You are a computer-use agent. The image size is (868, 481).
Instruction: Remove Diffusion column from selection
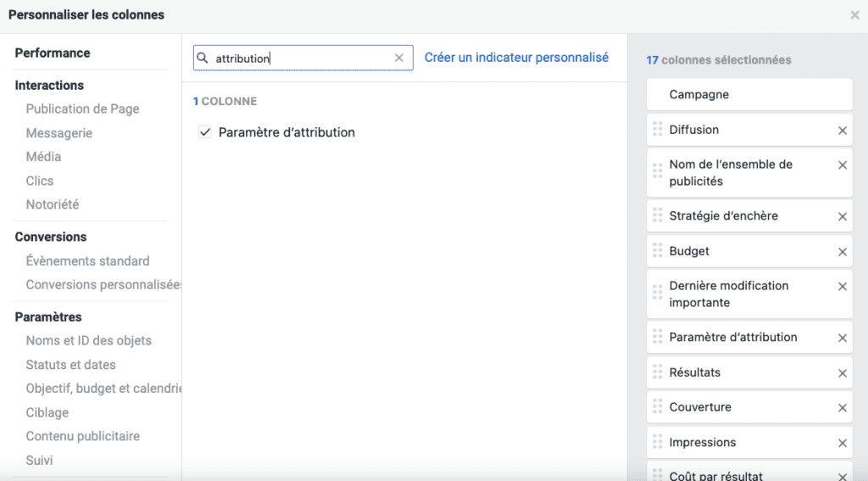[x=842, y=131]
